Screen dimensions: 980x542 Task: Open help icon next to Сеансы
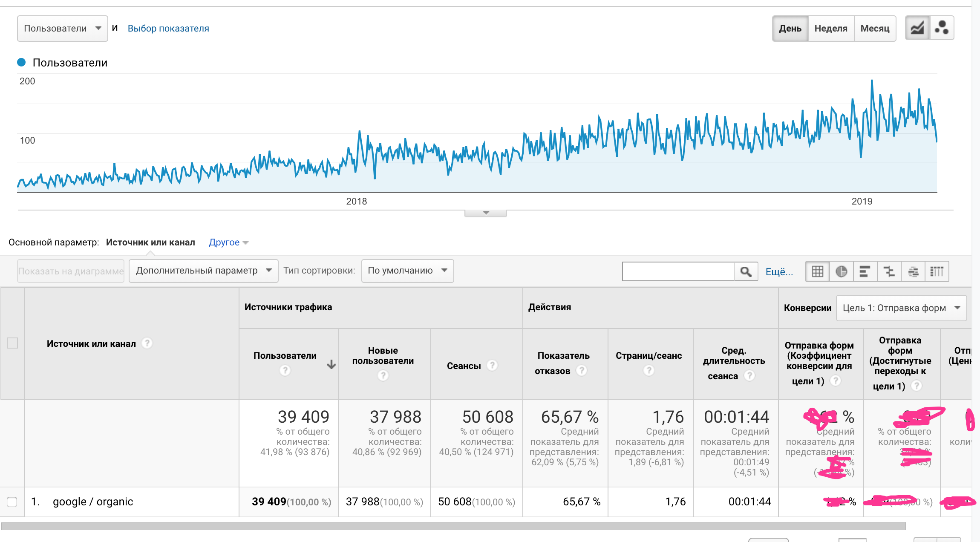[x=492, y=365]
